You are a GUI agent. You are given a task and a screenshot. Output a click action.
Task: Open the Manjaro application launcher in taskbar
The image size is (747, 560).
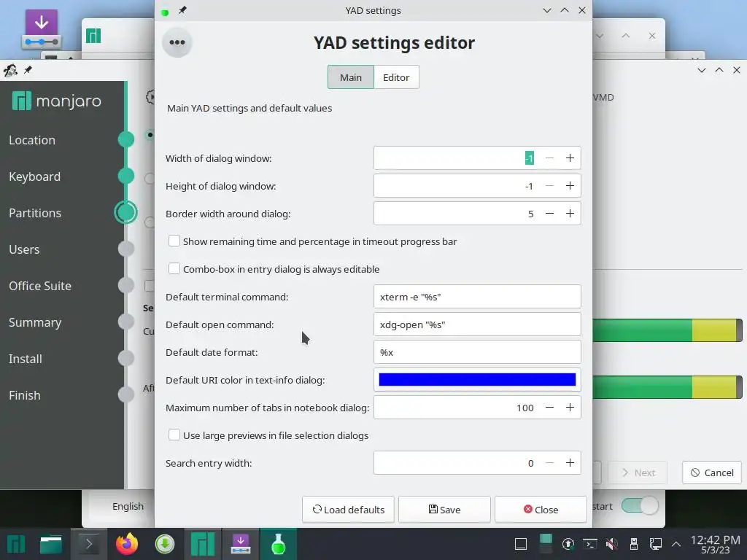[x=16, y=544]
